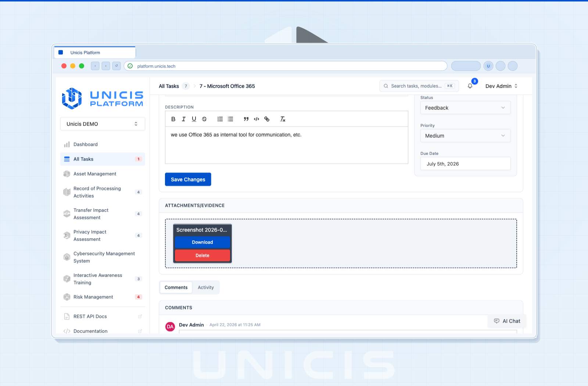This screenshot has height=386, width=588.
Task: Toggle strikethrough formatting in description editor
Action: (x=204, y=119)
